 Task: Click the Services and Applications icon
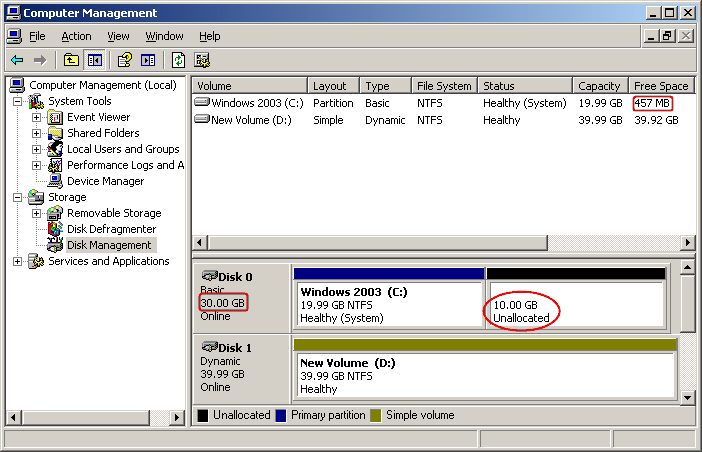pyautogui.click(x=36, y=261)
